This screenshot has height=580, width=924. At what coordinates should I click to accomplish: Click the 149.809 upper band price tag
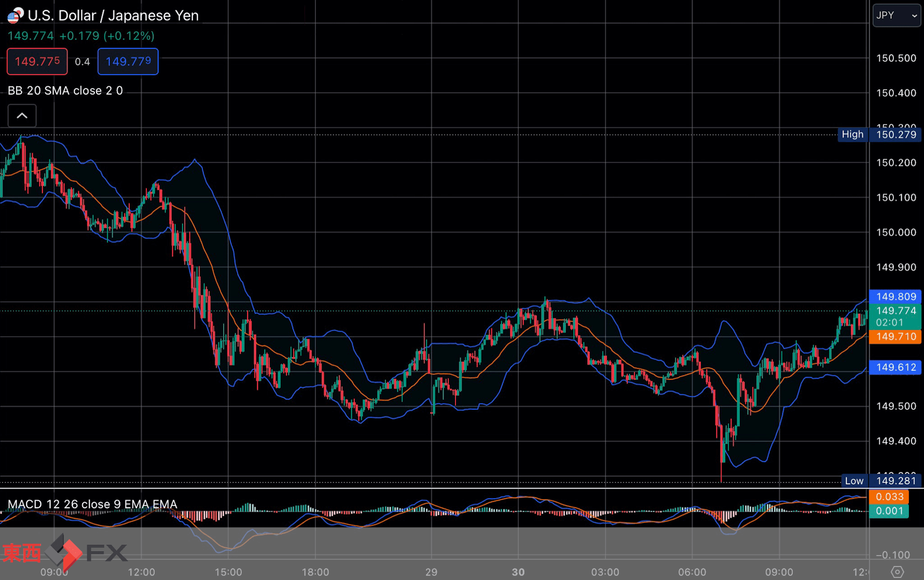(x=895, y=297)
